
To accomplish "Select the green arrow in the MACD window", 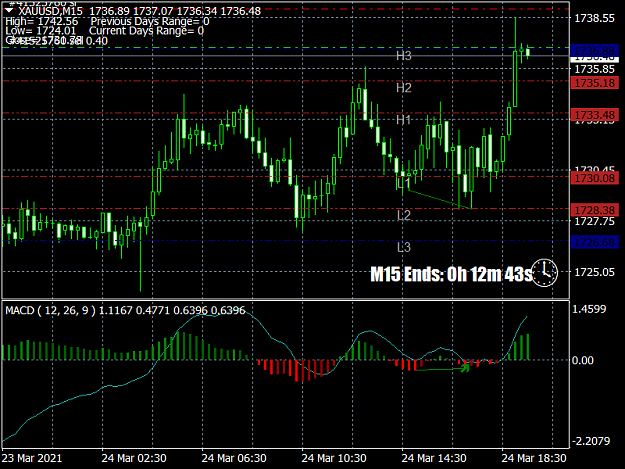I will click(x=442, y=369).
